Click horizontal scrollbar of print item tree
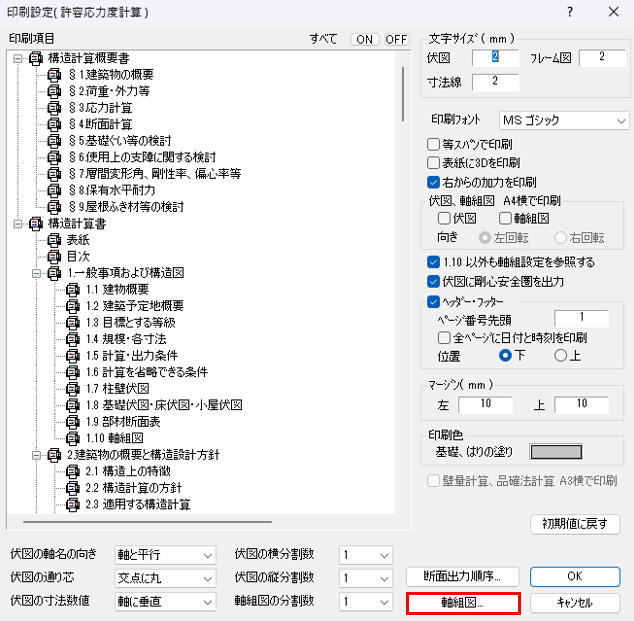 tap(148, 522)
